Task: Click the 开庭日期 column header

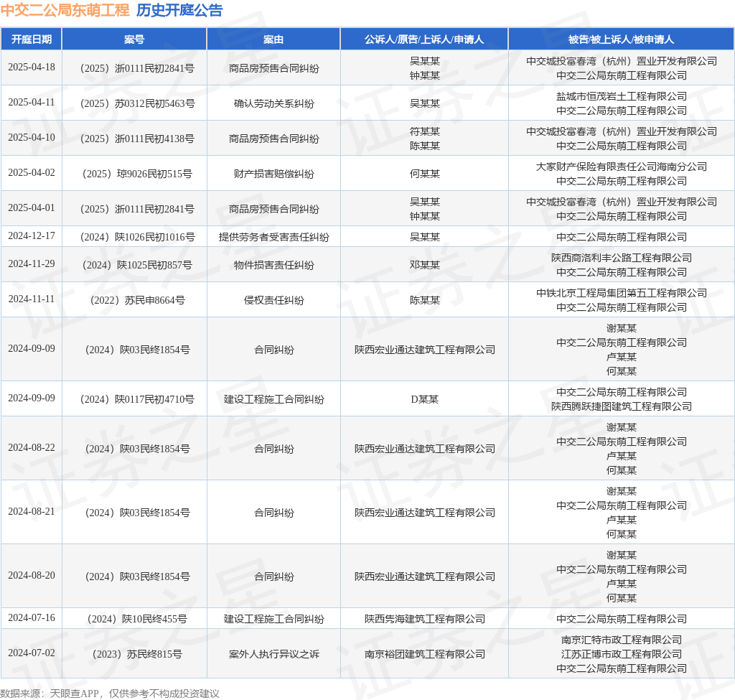Action: (x=32, y=39)
